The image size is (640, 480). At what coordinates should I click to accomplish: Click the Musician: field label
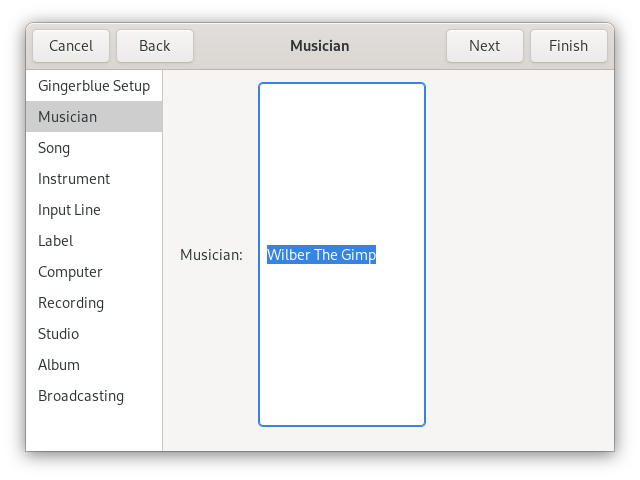pos(211,255)
